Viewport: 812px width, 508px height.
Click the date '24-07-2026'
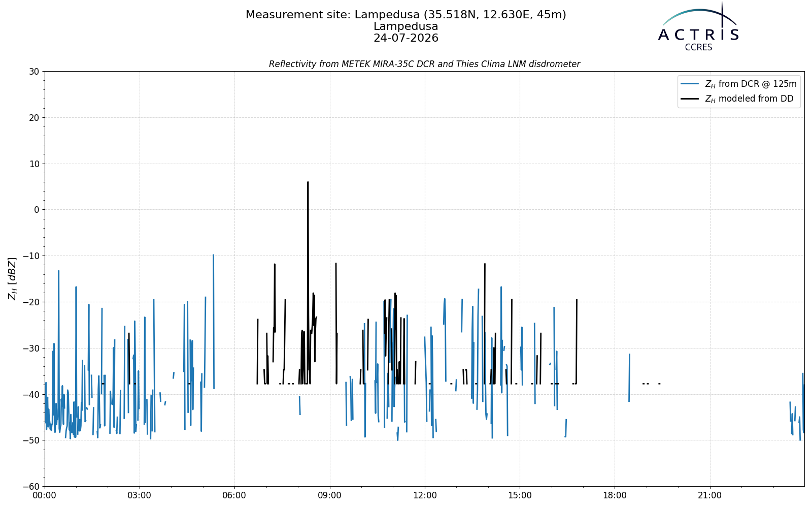coord(406,38)
